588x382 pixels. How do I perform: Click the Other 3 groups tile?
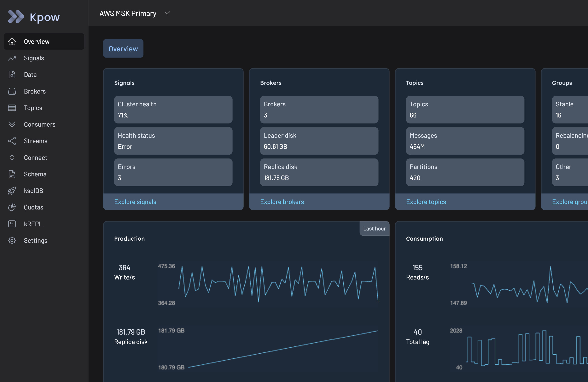pyautogui.click(x=570, y=172)
